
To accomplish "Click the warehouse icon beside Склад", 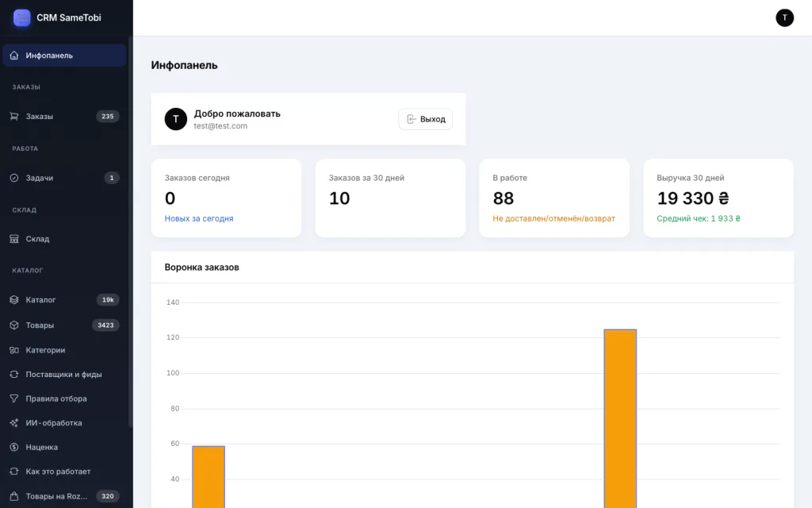I will [x=14, y=239].
